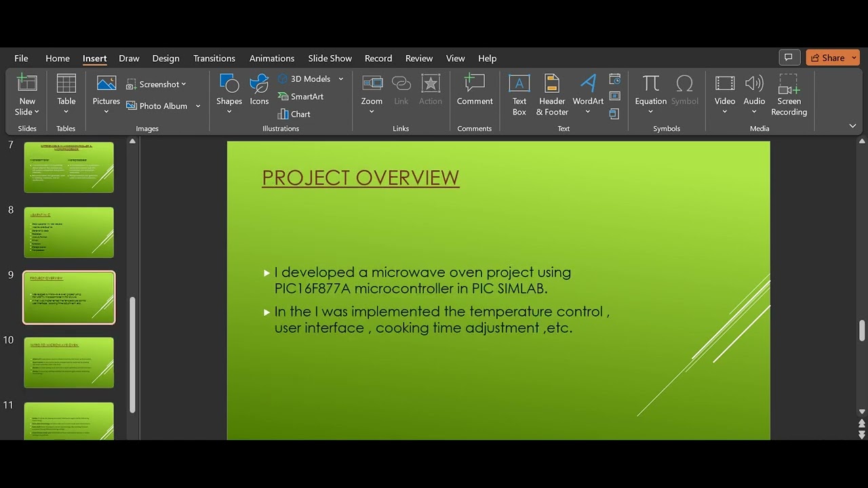Click the bullet about temperature control
The width and height of the screenshot is (868, 488).
click(x=441, y=319)
